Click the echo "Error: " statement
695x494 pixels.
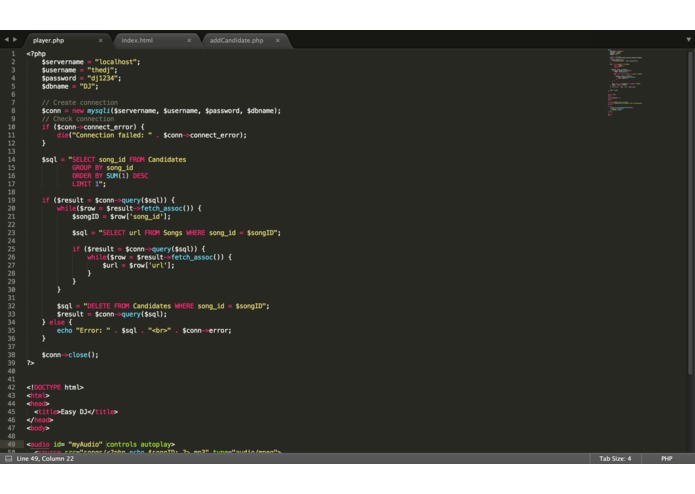[x=144, y=331]
